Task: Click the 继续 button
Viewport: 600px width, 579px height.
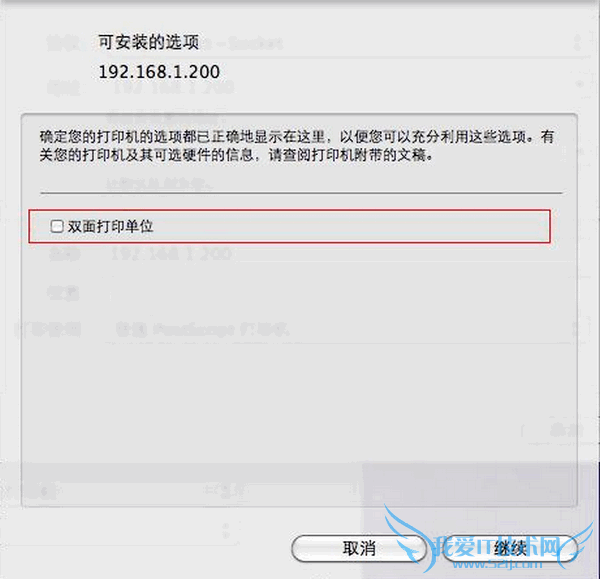Action: point(510,548)
